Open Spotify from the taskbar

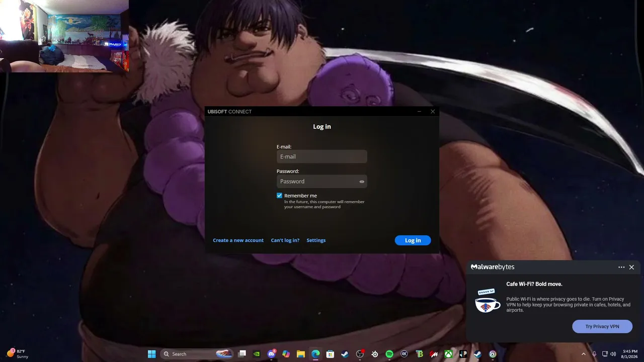tap(389, 354)
